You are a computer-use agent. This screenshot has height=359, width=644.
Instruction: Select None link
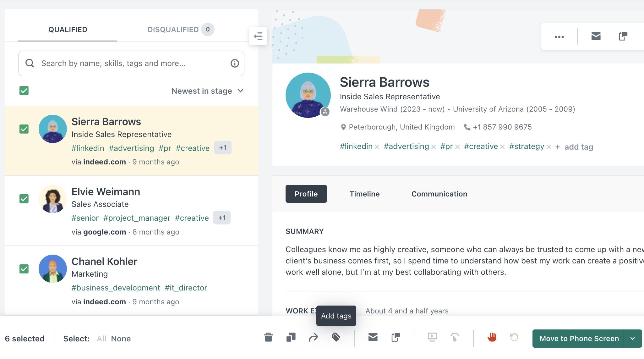click(x=121, y=339)
